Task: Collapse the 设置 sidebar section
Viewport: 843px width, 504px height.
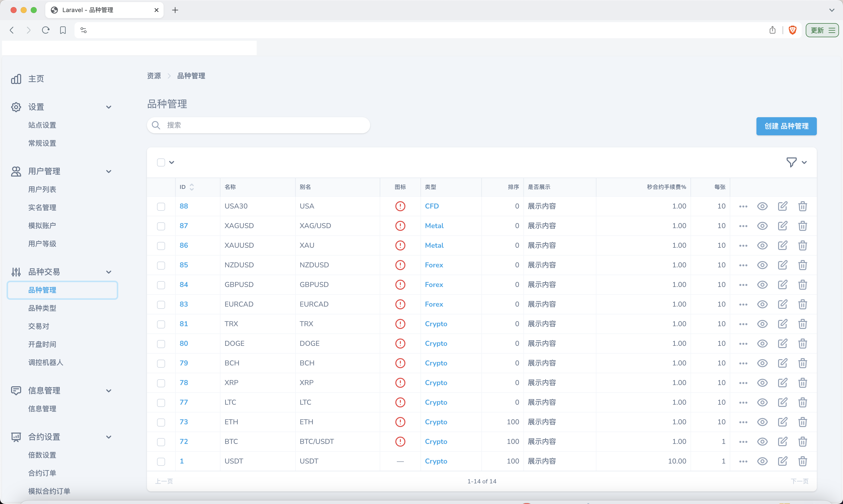Action: pos(109,107)
